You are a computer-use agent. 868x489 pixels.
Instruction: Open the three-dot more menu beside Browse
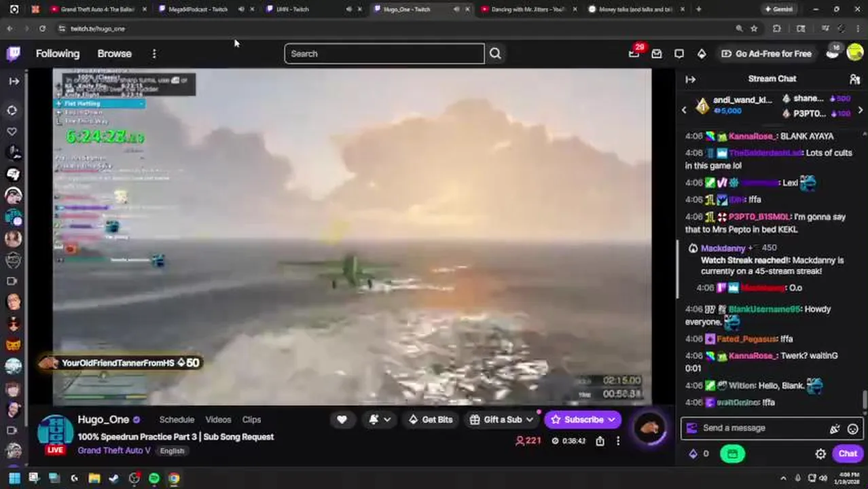point(154,54)
